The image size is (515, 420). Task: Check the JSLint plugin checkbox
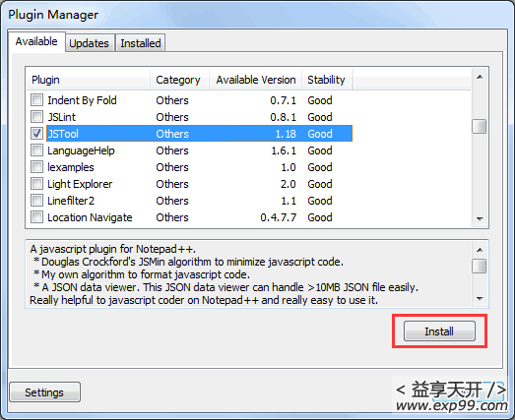(x=36, y=116)
